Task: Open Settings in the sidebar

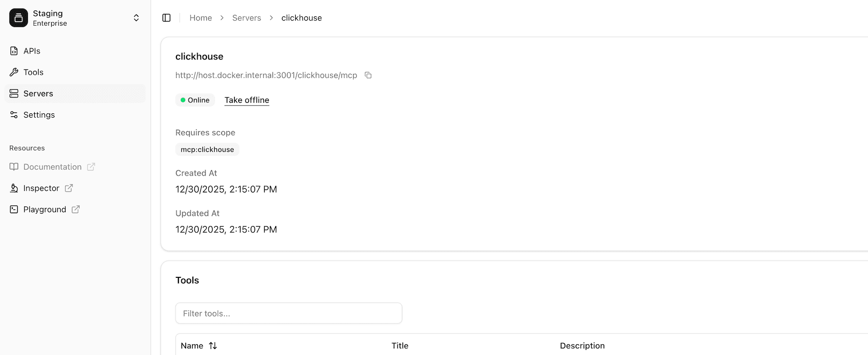Action: click(39, 115)
